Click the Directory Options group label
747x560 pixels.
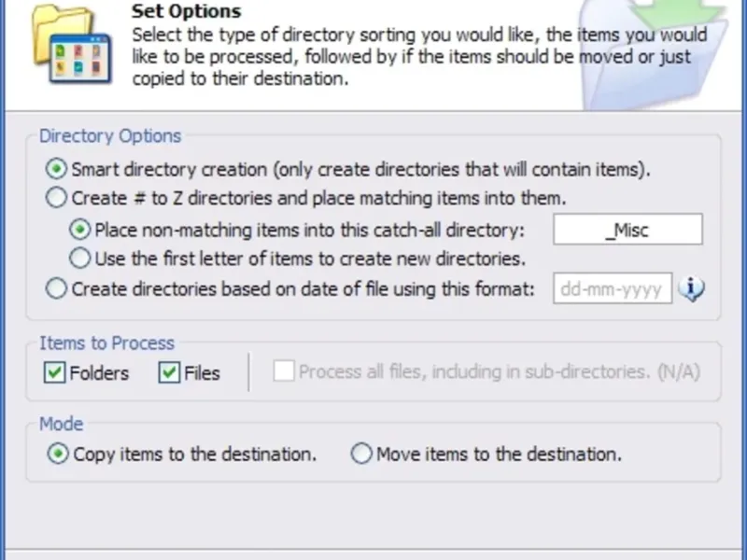[110, 136]
